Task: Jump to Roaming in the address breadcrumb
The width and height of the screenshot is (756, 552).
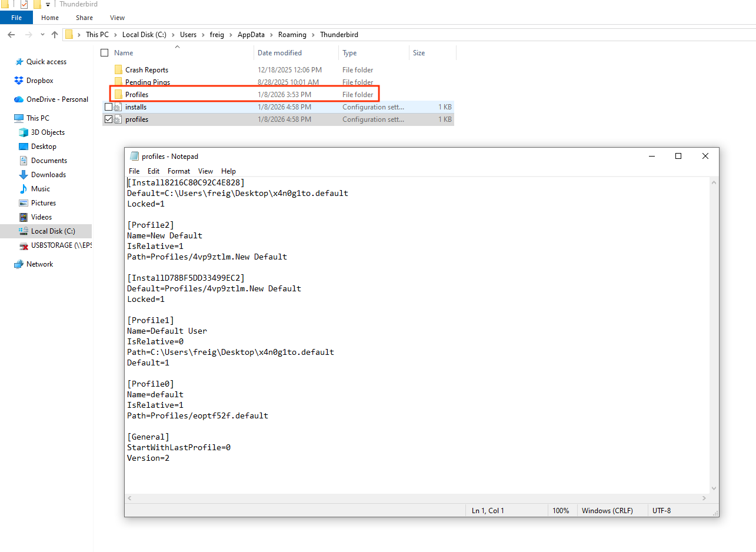Action: [292, 35]
